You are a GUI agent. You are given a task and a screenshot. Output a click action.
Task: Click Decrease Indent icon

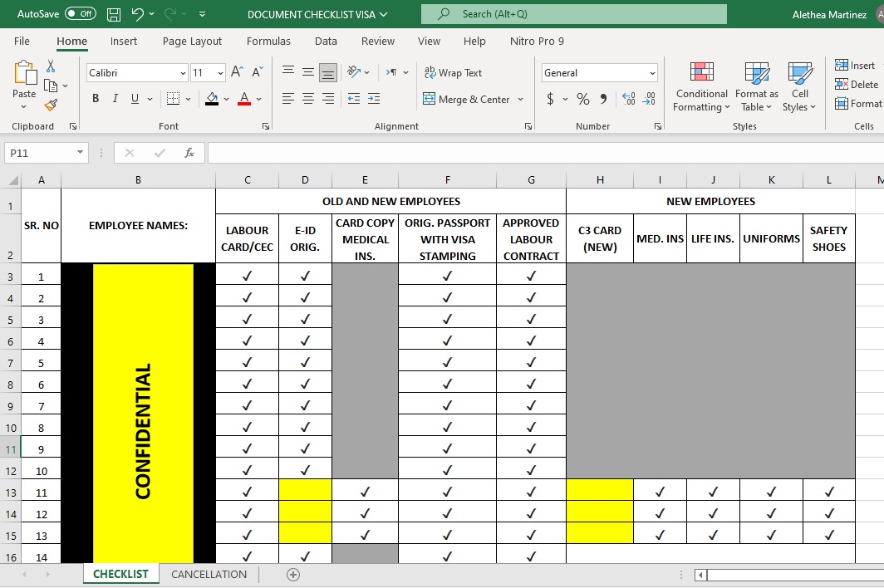pos(353,99)
